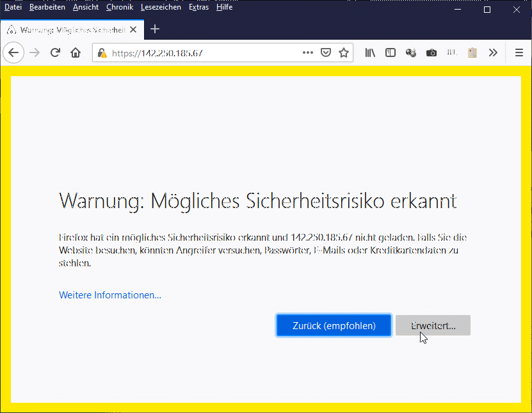Open the Weitere Informationen link
Image resolution: width=532 pixels, height=413 pixels.
[x=110, y=295]
